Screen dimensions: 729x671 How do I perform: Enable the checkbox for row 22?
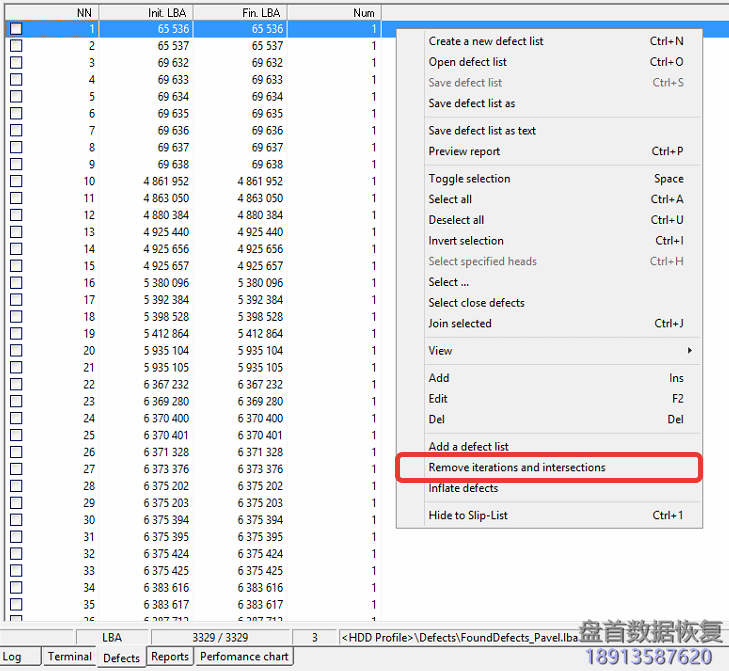16,384
